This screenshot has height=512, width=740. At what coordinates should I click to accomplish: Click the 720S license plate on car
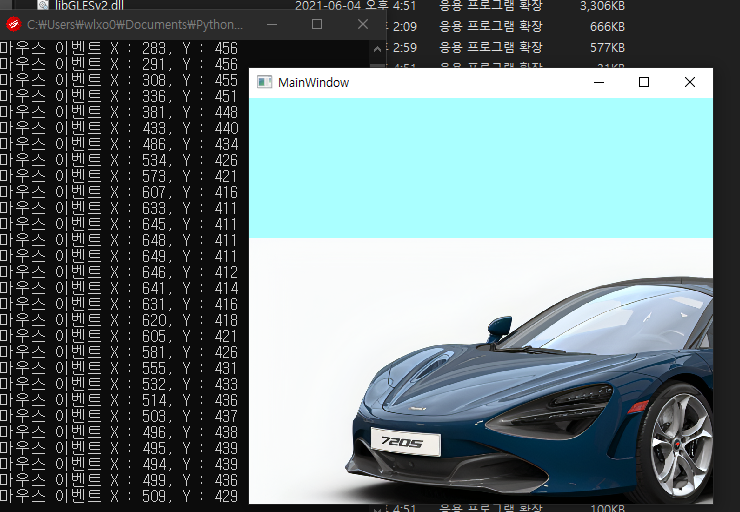point(405,442)
